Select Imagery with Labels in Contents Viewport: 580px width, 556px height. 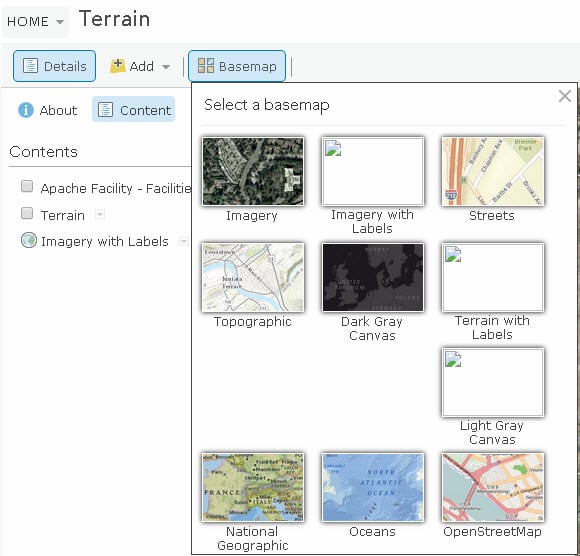(x=105, y=241)
